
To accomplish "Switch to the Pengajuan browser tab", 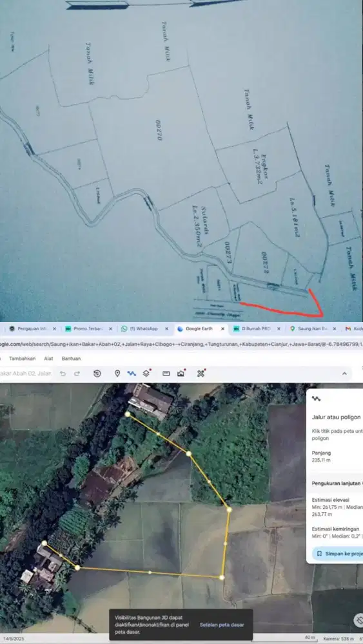I will click(31, 328).
